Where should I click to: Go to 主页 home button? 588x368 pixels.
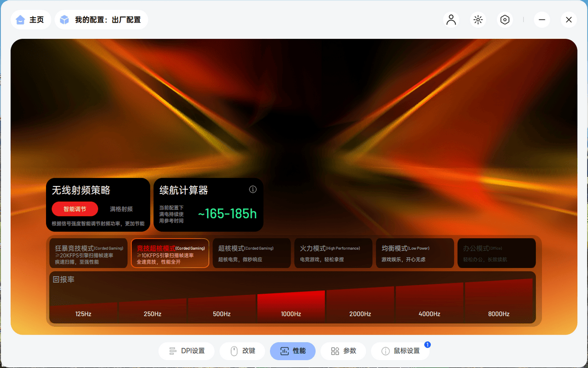[31, 20]
